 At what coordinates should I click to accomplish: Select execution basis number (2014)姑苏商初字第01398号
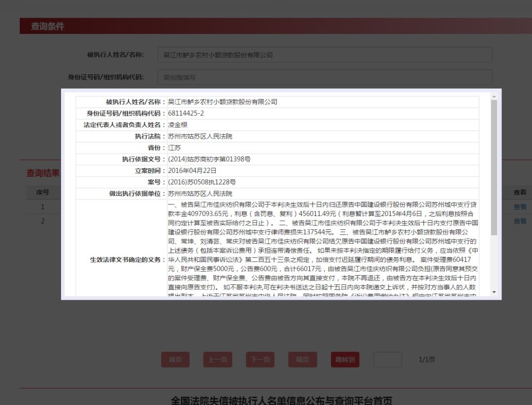tap(209, 159)
